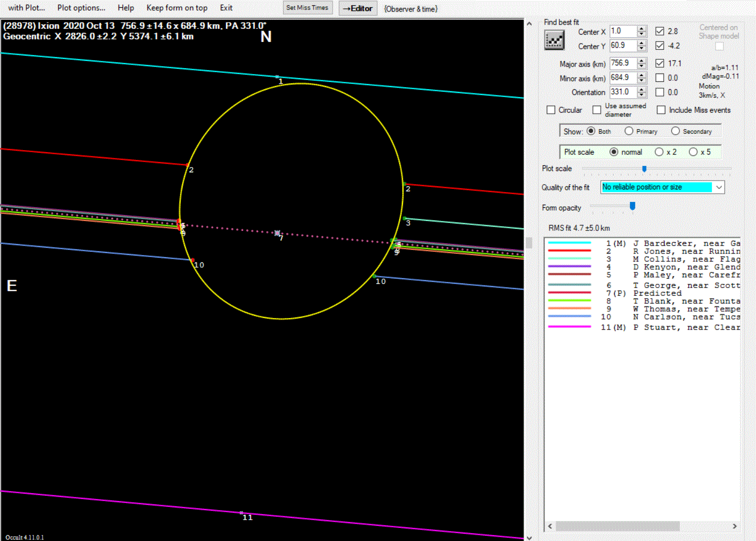Image resolution: width=756 pixels, height=541 pixels.
Task: Open the Plot options... menu
Action: [81, 8]
